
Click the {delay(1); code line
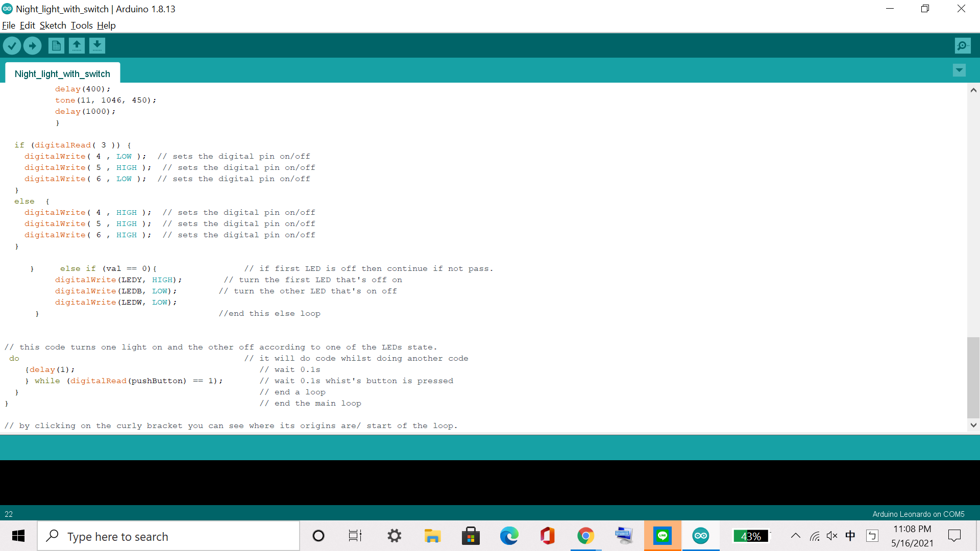pyautogui.click(x=50, y=369)
